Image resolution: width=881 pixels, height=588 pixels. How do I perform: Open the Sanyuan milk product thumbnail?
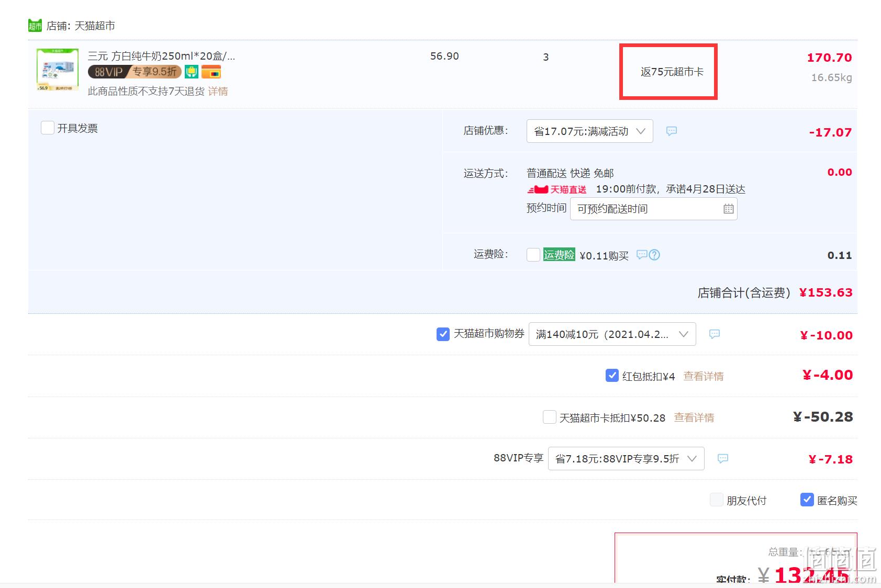[58, 70]
